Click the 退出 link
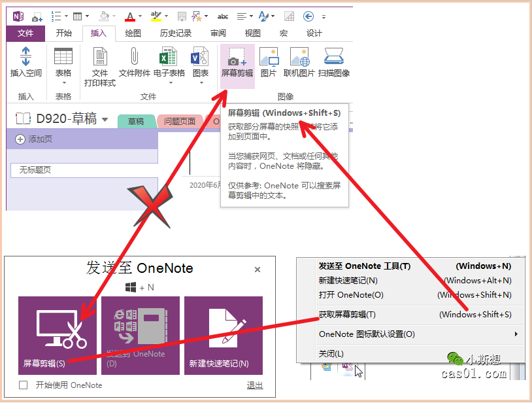Screen dimensions: 532x403 255,385
